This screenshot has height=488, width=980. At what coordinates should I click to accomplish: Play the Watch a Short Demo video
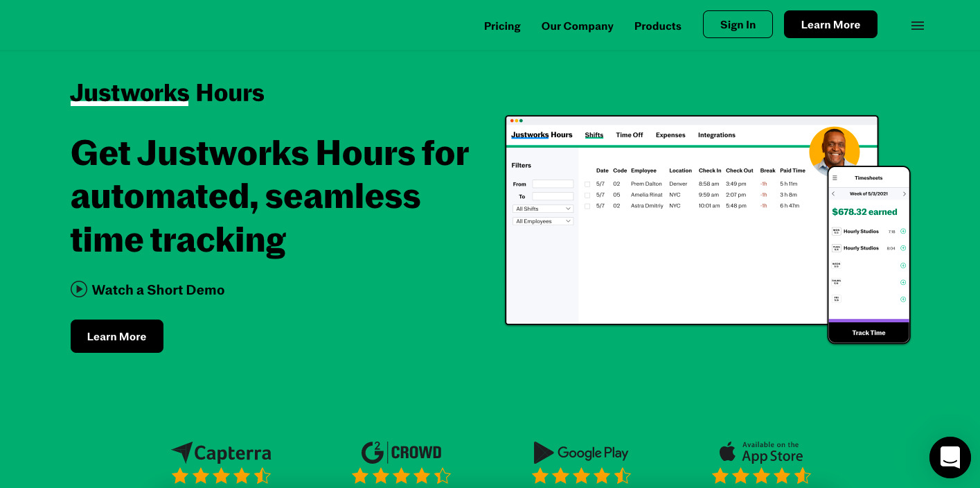pyautogui.click(x=148, y=290)
